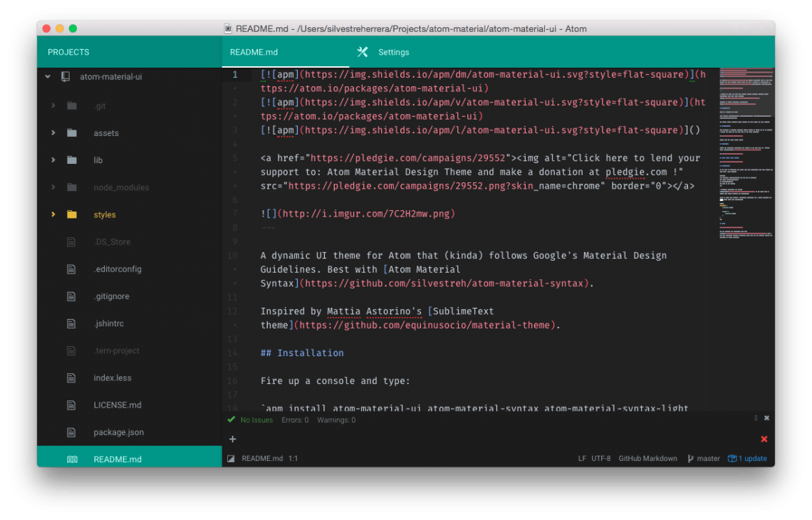This screenshot has width=812, height=520.
Task: Click the atom-material-ui repository icon
Action: coord(66,77)
